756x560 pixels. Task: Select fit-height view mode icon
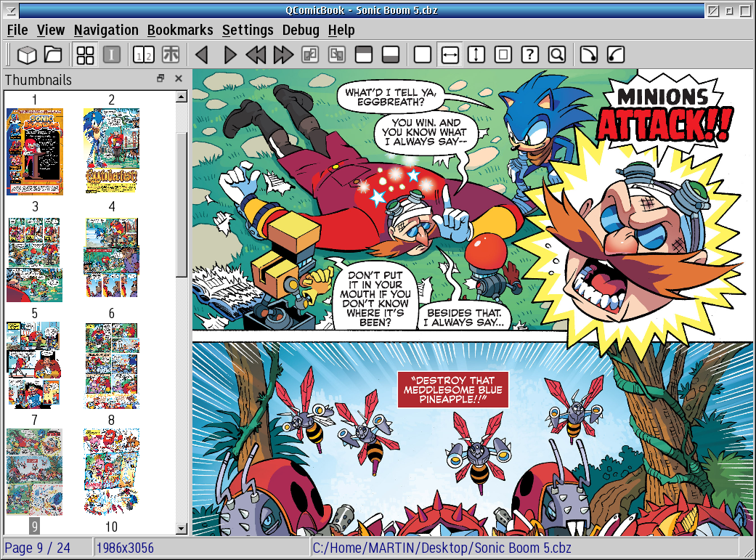pos(476,54)
